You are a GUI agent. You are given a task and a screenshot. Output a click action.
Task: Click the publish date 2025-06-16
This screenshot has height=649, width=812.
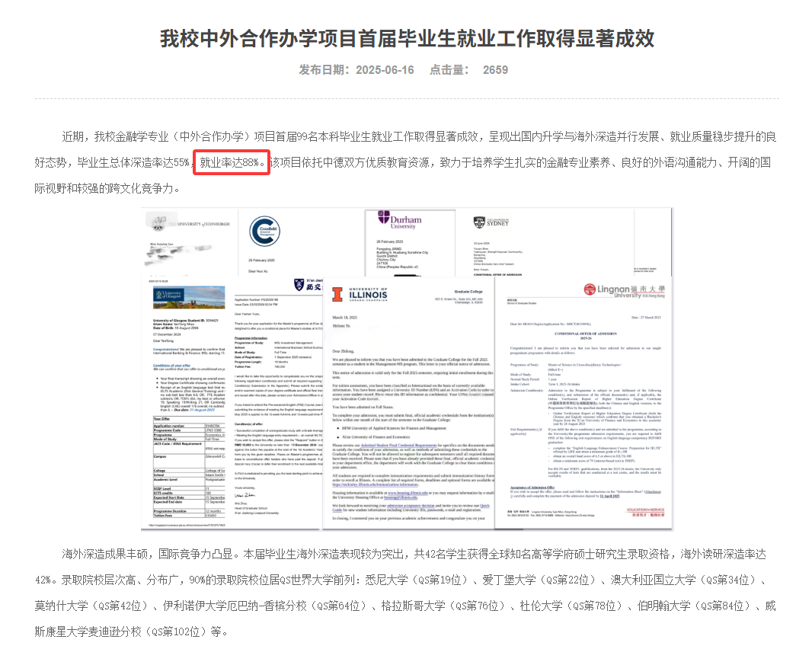[385, 70]
